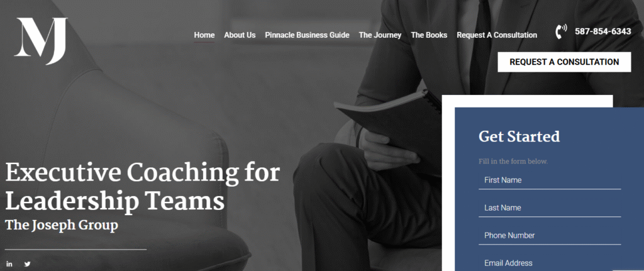Screen dimensions: 644x271
Task: Focus the First Name field
Action: coord(550,180)
